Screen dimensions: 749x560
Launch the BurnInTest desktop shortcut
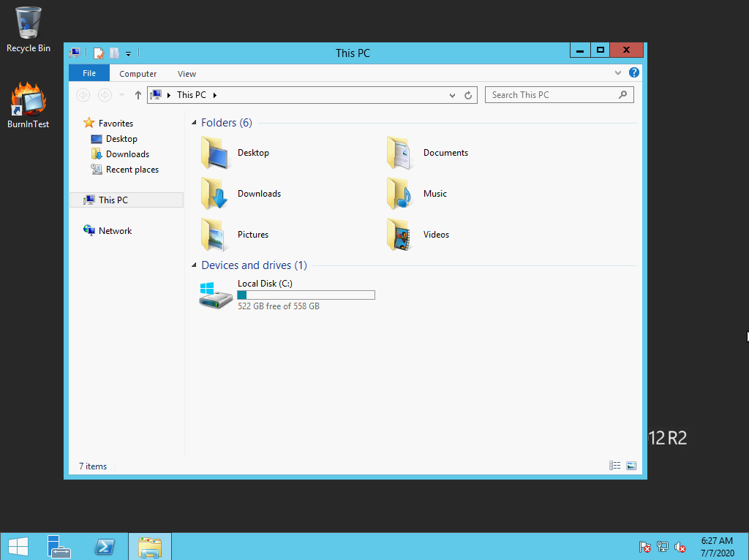pos(29,105)
